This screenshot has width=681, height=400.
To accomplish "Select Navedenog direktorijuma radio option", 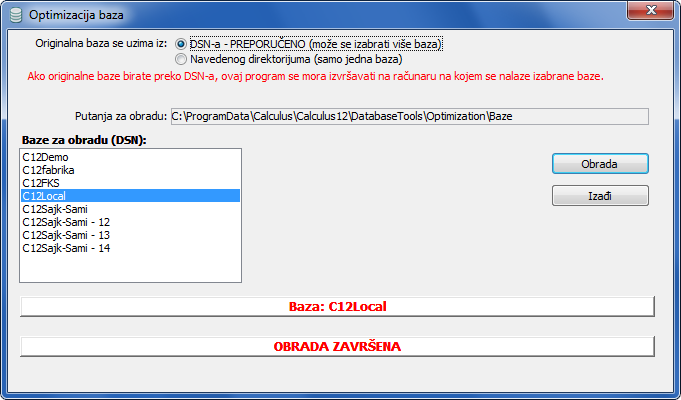I will click(181, 59).
